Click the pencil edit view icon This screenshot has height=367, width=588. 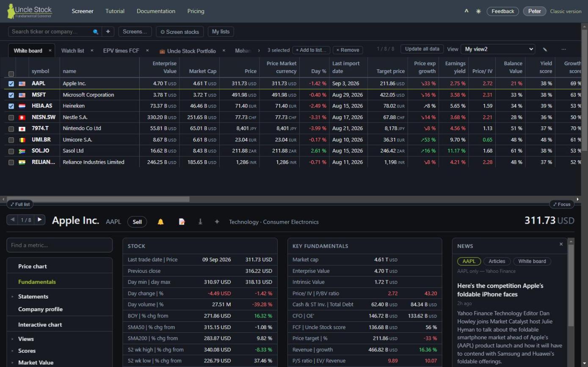click(x=545, y=49)
